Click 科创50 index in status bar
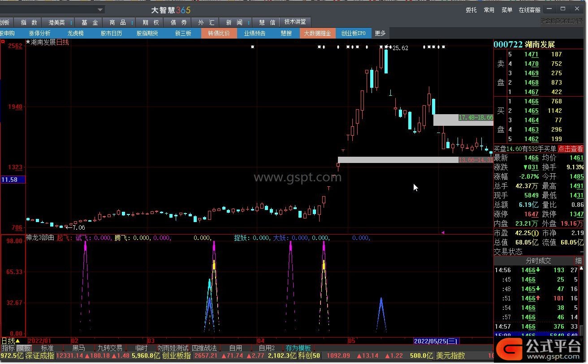Viewport: 588px width, 364px height. point(309,356)
